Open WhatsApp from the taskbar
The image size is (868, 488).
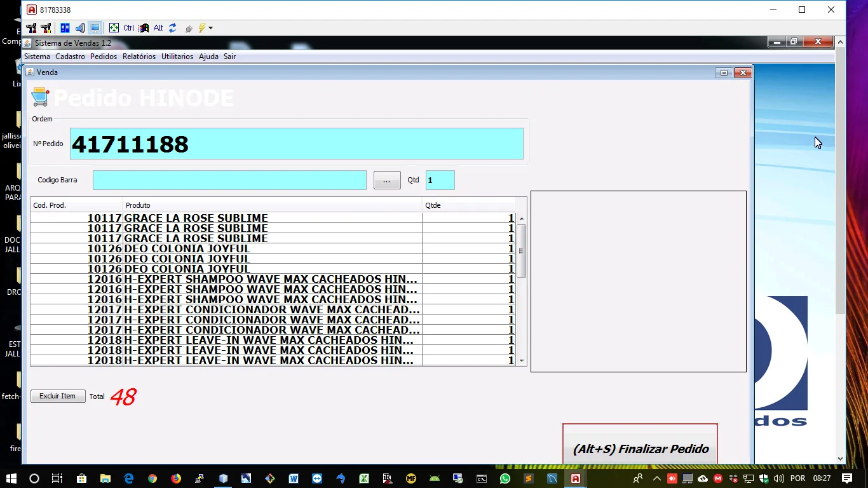pyautogui.click(x=505, y=478)
